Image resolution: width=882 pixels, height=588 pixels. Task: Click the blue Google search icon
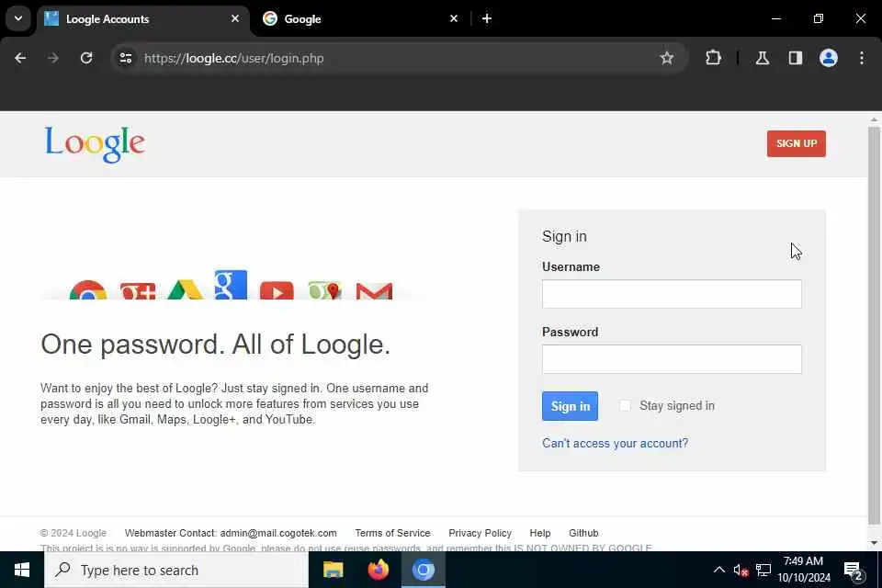[x=231, y=285]
